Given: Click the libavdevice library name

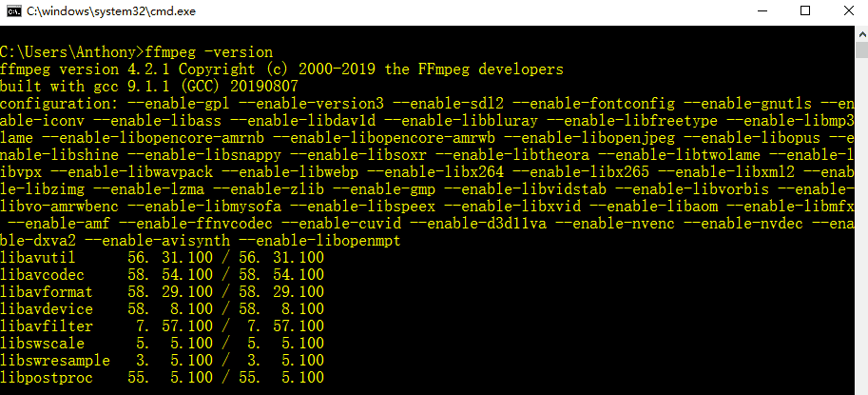Looking at the screenshot, I should pos(47,309).
